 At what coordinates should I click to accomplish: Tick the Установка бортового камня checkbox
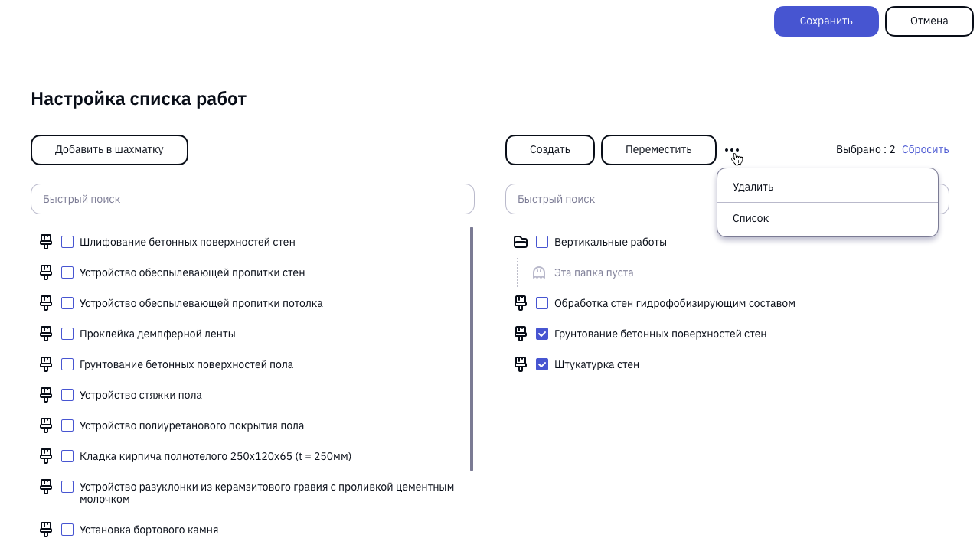click(x=67, y=530)
